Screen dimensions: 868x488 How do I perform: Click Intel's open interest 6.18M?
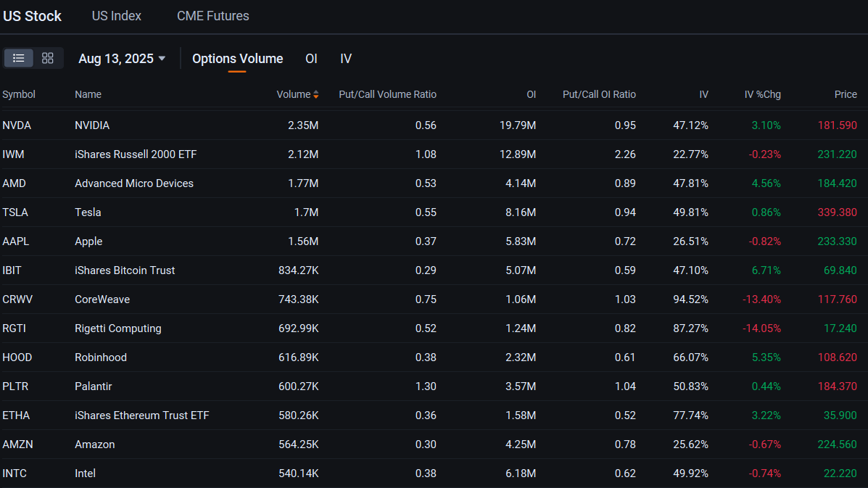521,473
